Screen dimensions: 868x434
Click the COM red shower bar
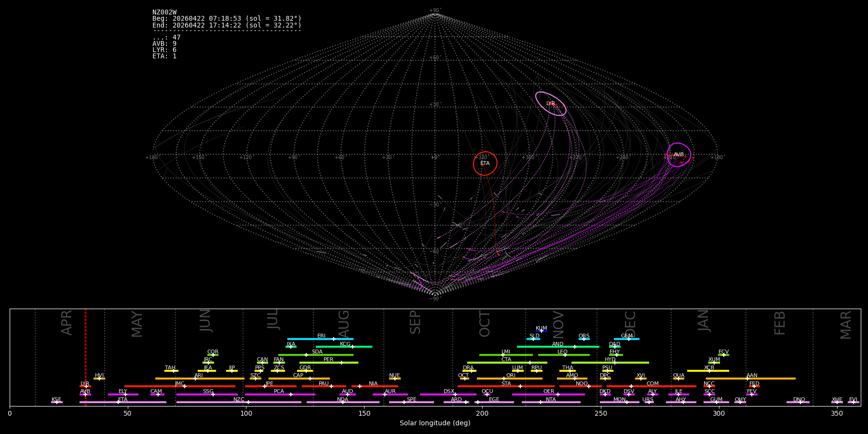point(651,386)
